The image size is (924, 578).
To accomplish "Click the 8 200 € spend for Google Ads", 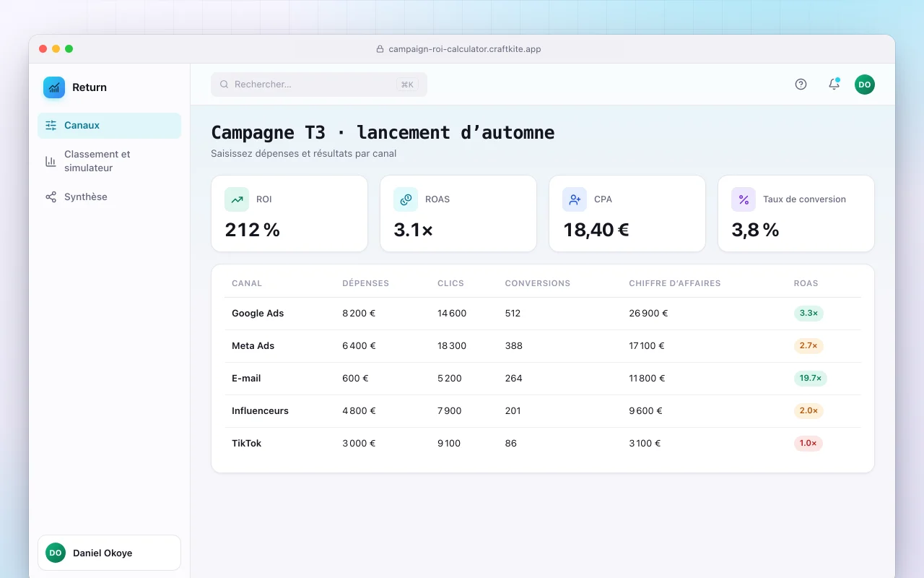I will click(x=359, y=314).
